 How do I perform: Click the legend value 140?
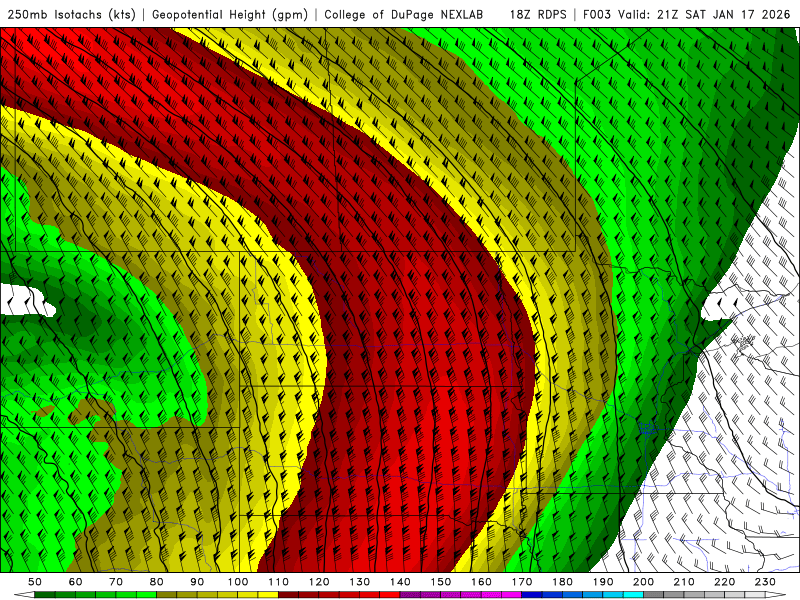pyautogui.click(x=400, y=582)
